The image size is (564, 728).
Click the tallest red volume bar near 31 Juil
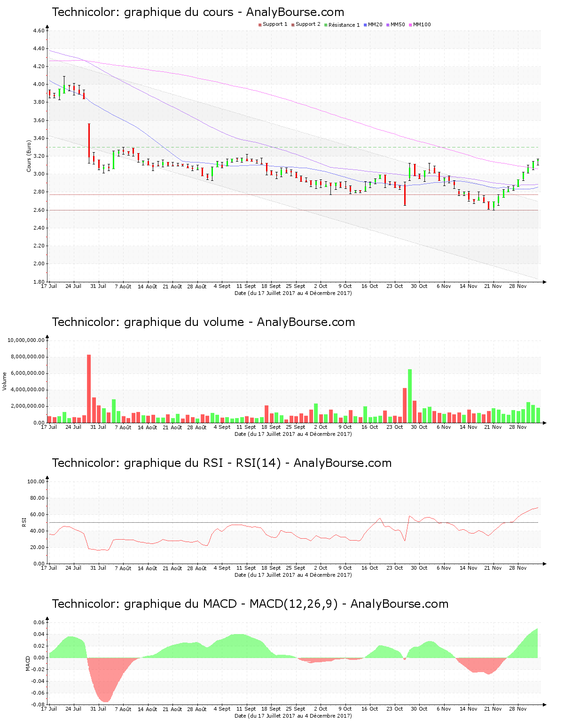[89, 389]
